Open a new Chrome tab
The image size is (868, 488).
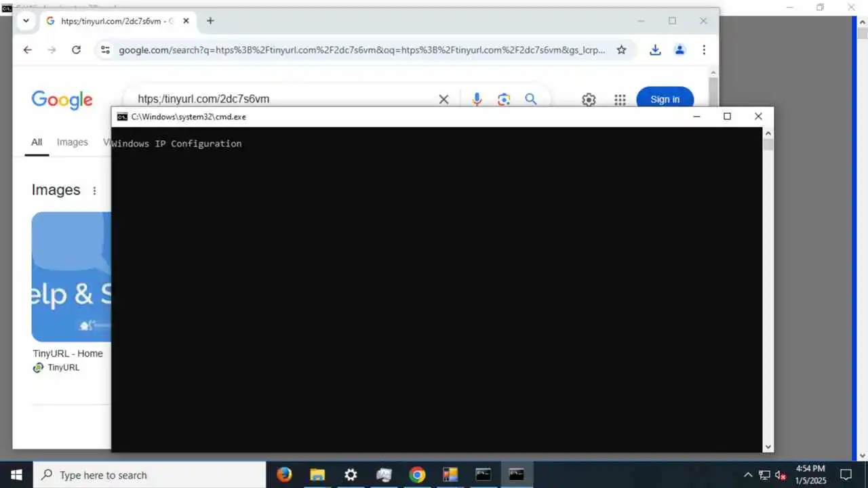point(210,21)
